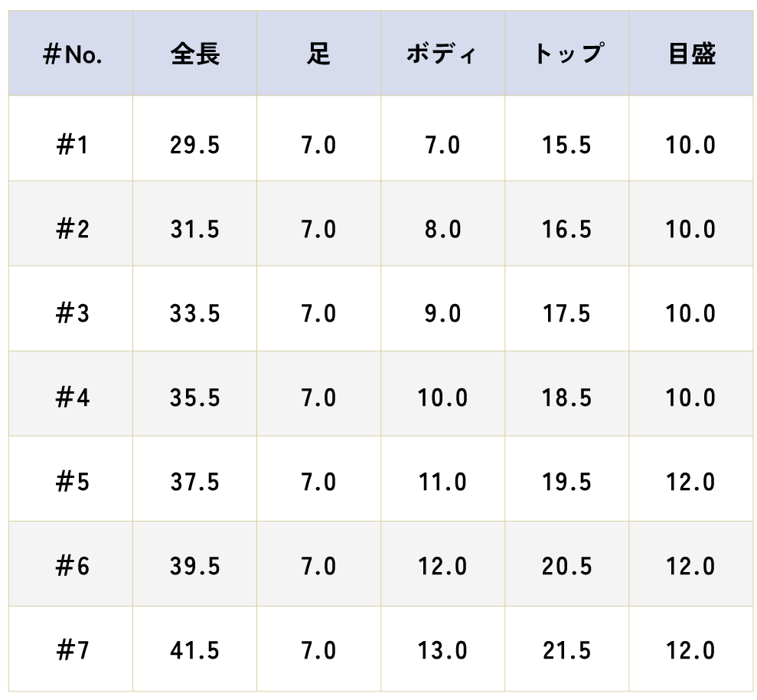Click the トップ column header
Screen dimensions: 757x700
click(x=566, y=53)
